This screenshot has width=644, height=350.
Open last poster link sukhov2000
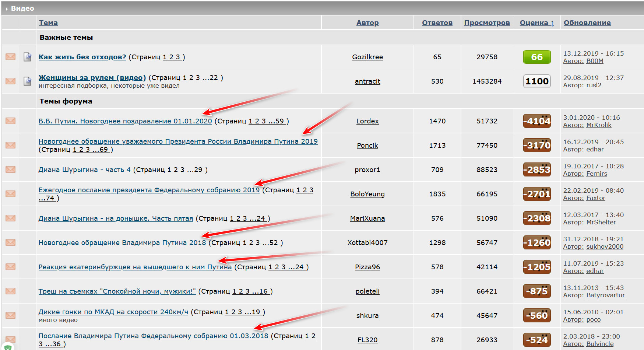[x=605, y=246]
